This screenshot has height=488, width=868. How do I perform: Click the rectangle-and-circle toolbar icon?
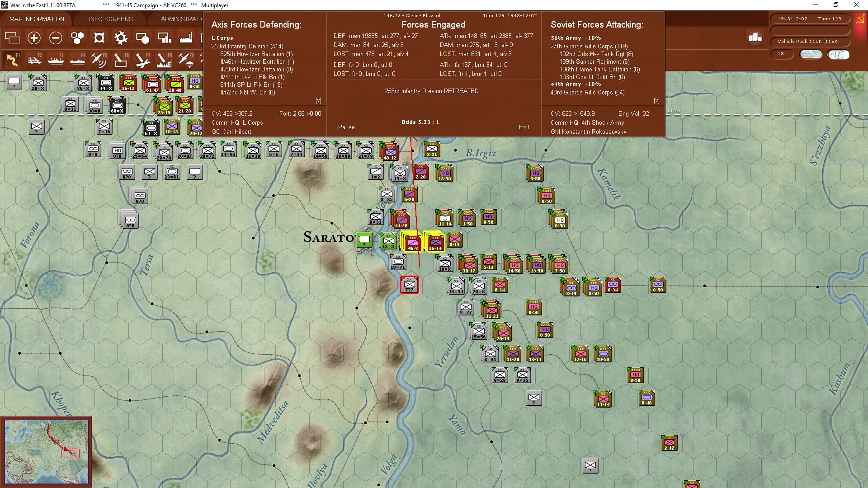click(x=142, y=38)
